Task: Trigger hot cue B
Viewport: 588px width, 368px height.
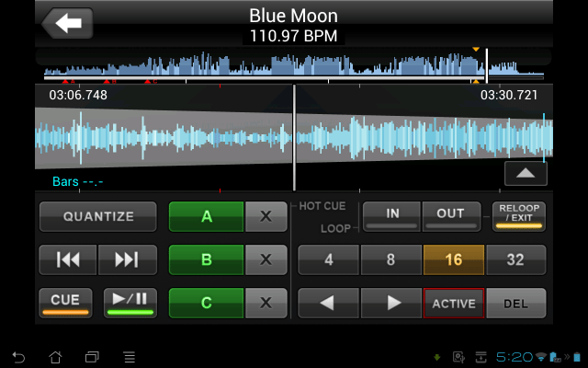Action: click(207, 259)
